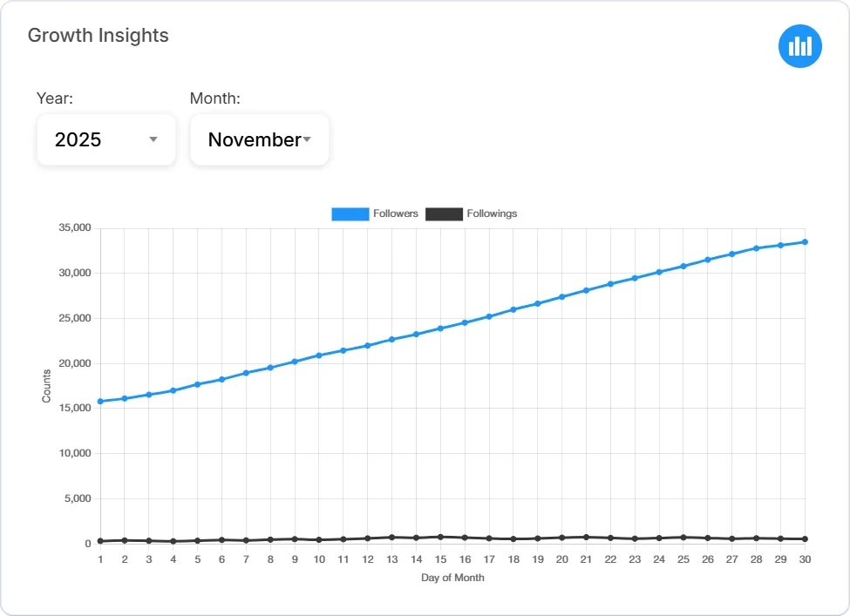Select the last Followers data point on day 30
The width and height of the screenshot is (850, 616).
point(805,243)
